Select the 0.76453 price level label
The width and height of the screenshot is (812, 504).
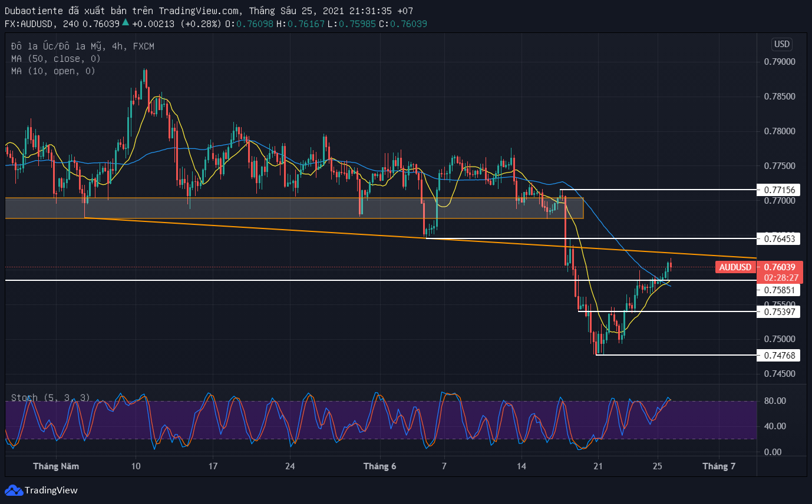(780, 238)
